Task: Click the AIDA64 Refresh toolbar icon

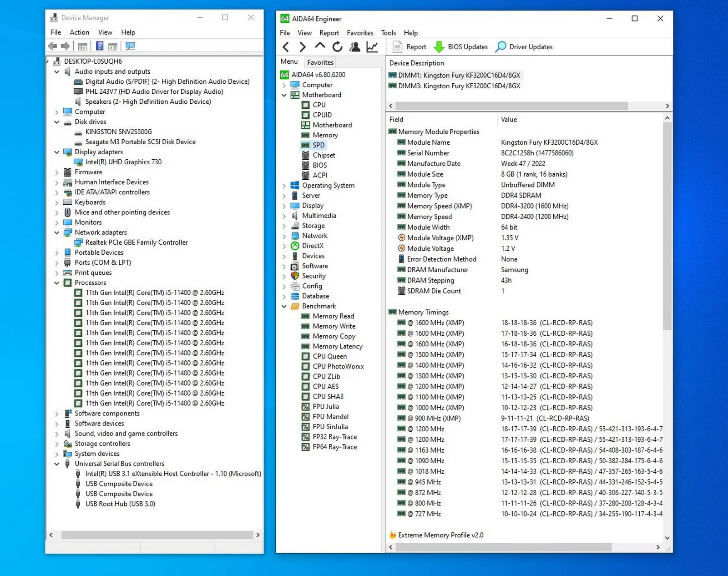Action: (337, 47)
